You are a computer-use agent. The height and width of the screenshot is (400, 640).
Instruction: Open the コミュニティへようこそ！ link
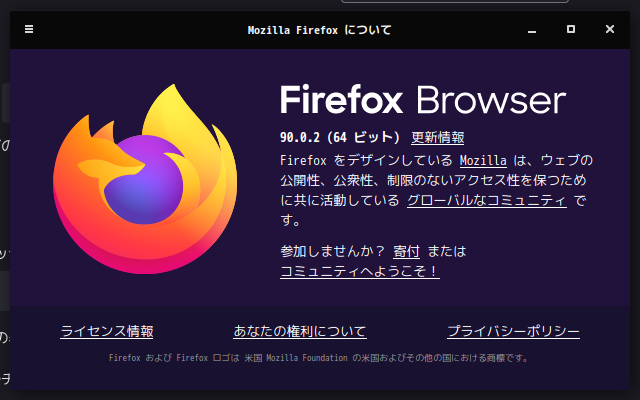tap(360, 271)
